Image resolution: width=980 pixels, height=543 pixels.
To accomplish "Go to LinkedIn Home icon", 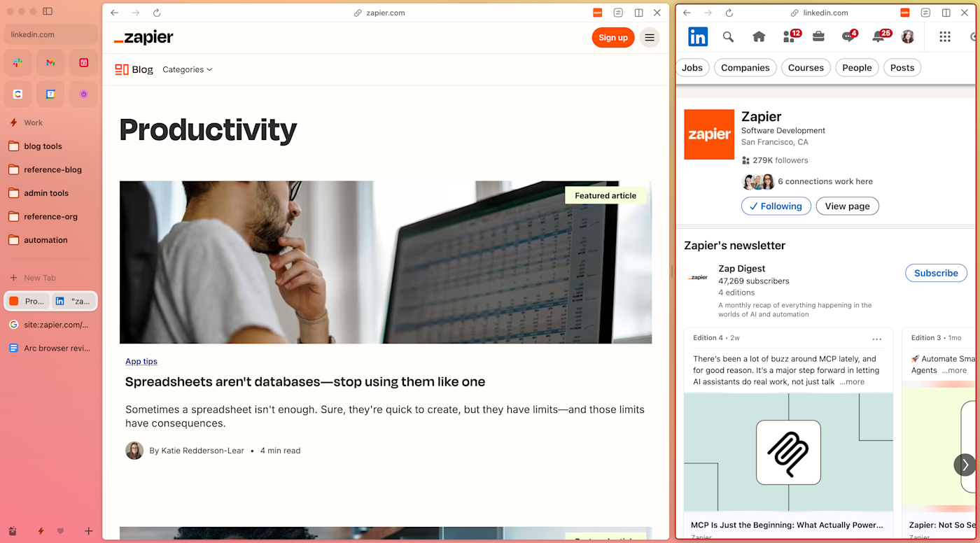I will [x=759, y=37].
